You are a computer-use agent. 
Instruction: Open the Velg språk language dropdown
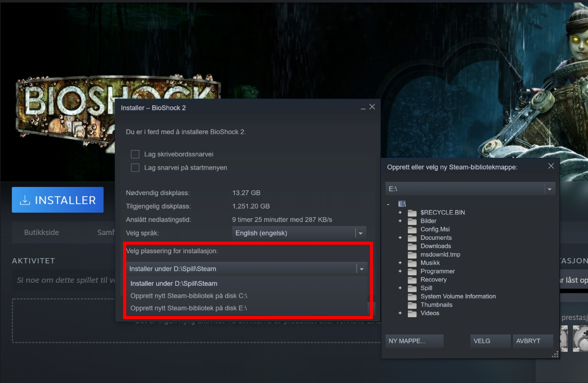click(299, 233)
